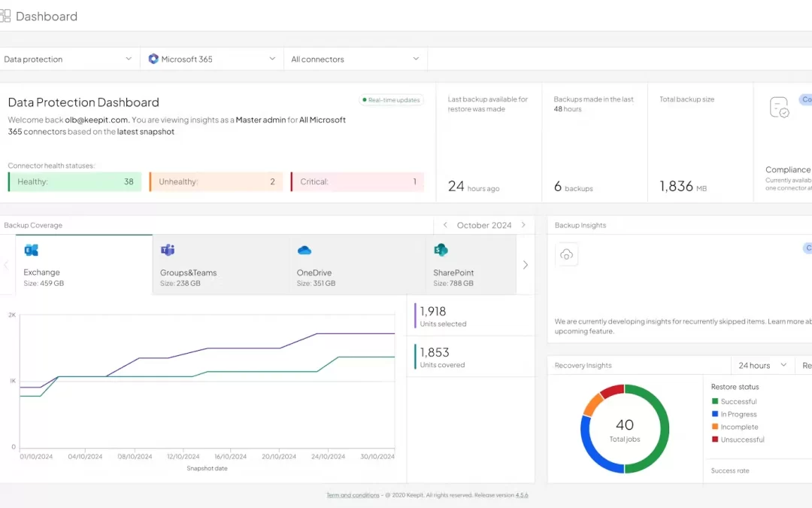
Task: Click the Dashboard grid icon
Action: point(5,16)
